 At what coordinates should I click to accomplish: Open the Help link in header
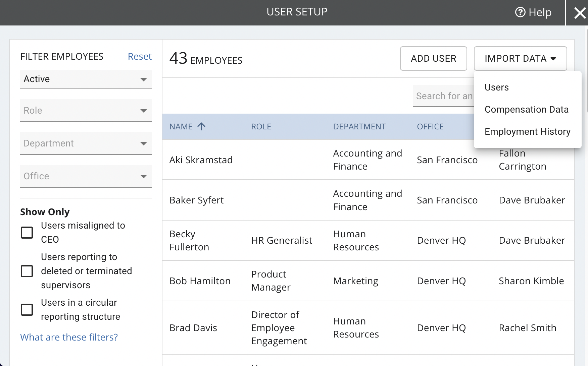[x=533, y=12]
